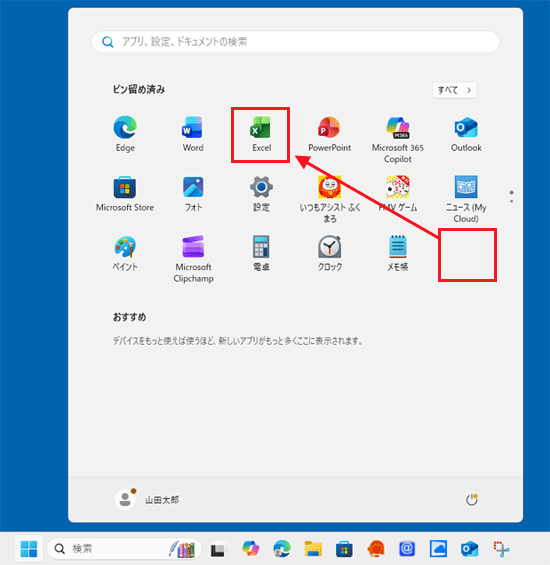The image size is (550, 565).
Task: Launch the ペイント app
Action: (125, 253)
